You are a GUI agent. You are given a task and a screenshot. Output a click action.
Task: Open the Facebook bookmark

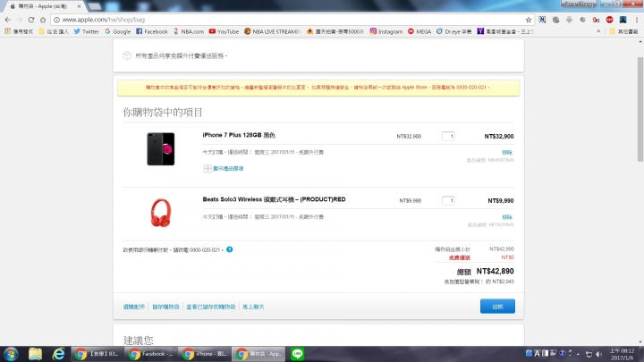[152, 31]
